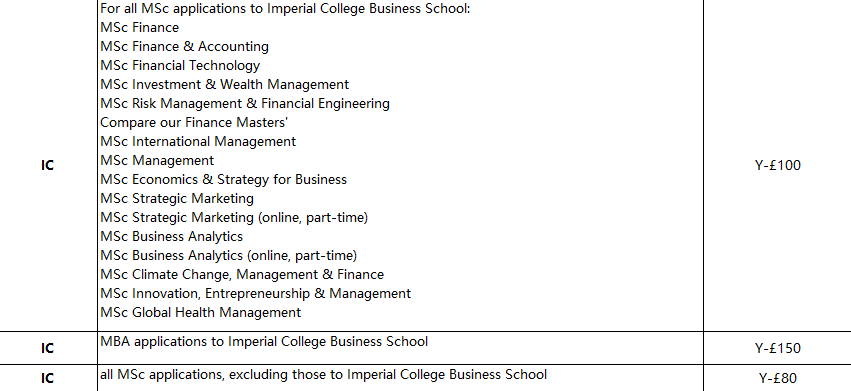
Task: Click the MSc Global Health Management line
Action: [x=200, y=312]
